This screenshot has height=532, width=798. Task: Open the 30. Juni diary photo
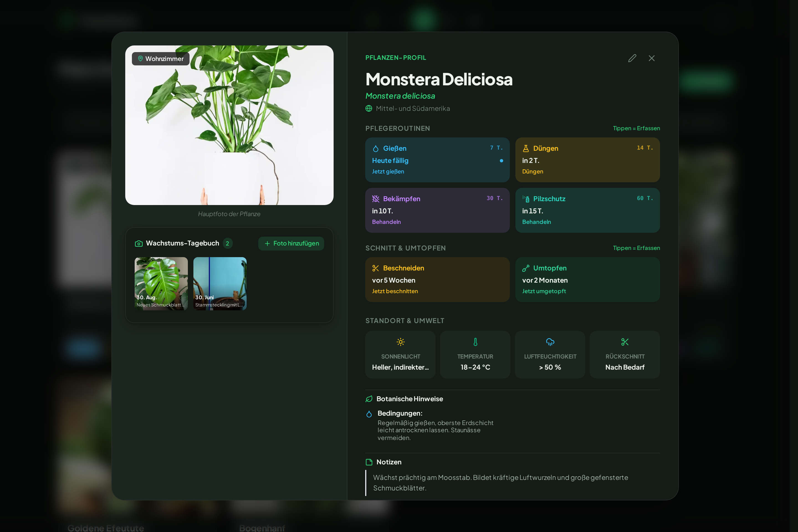tap(220, 284)
